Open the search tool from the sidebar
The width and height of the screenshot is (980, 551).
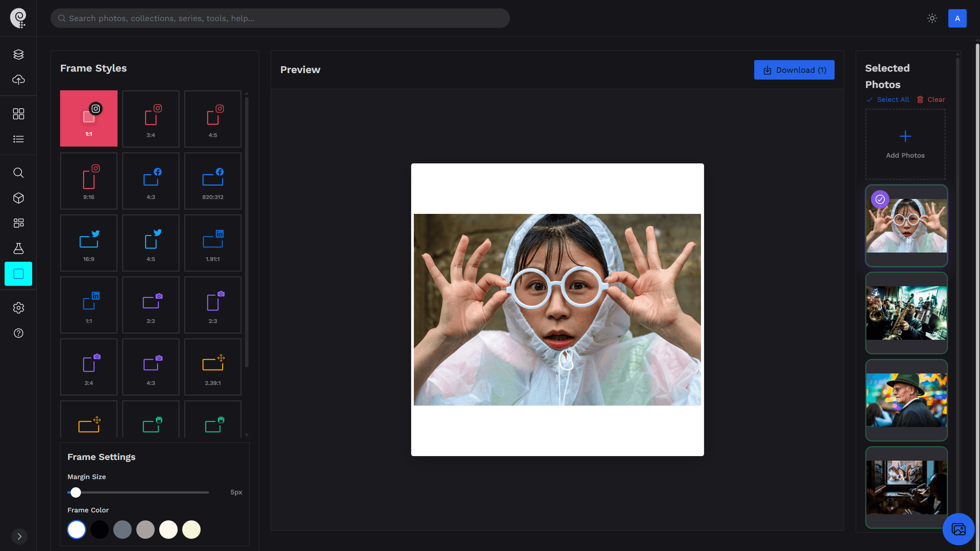(x=18, y=173)
